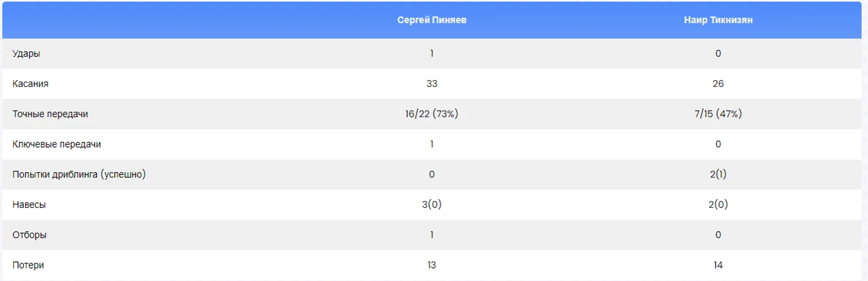Select Пиняев's accurate passes 16/22 (73%)
The image size is (868, 281).
[x=432, y=114]
